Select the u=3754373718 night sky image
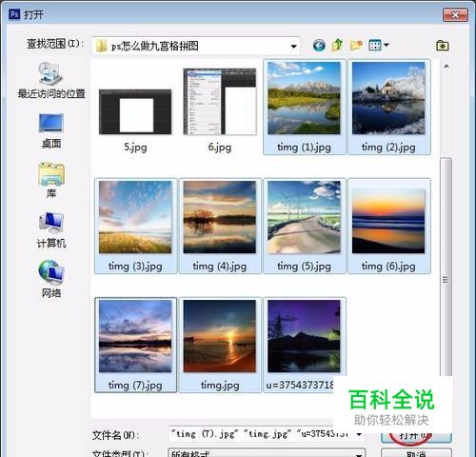Screen dimensions: 476x457 click(x=304, y=336)
